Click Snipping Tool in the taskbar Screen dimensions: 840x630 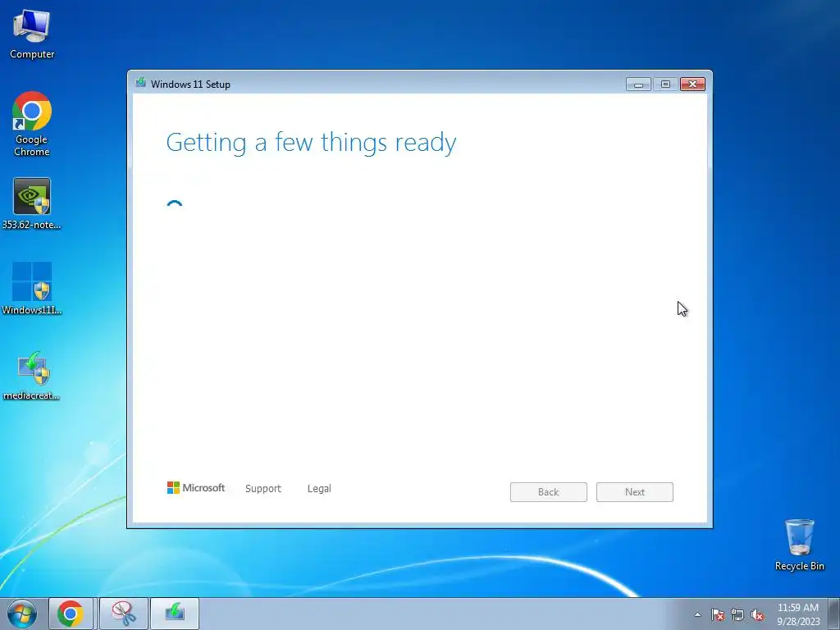[x=124, y=614]
